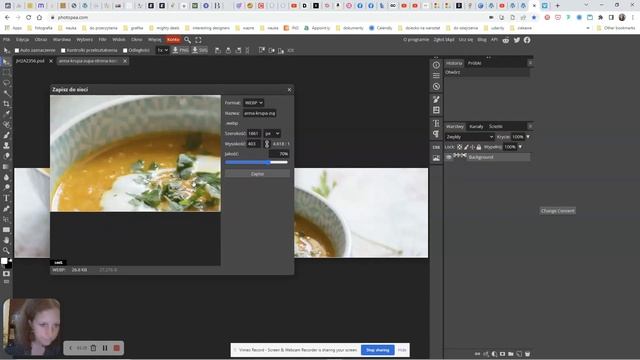Select the Dodge tool
The image size is (640, 360).
click(x=6, y=187)
